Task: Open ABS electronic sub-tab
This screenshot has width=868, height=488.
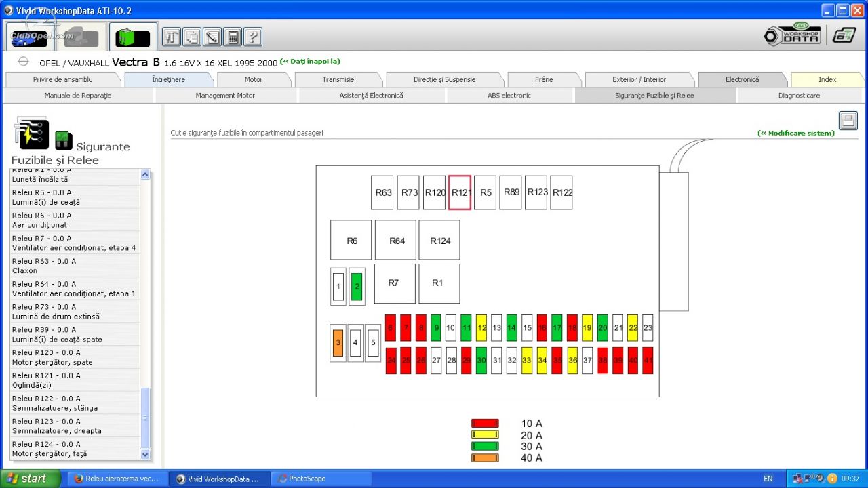Action: pos(509,96)
